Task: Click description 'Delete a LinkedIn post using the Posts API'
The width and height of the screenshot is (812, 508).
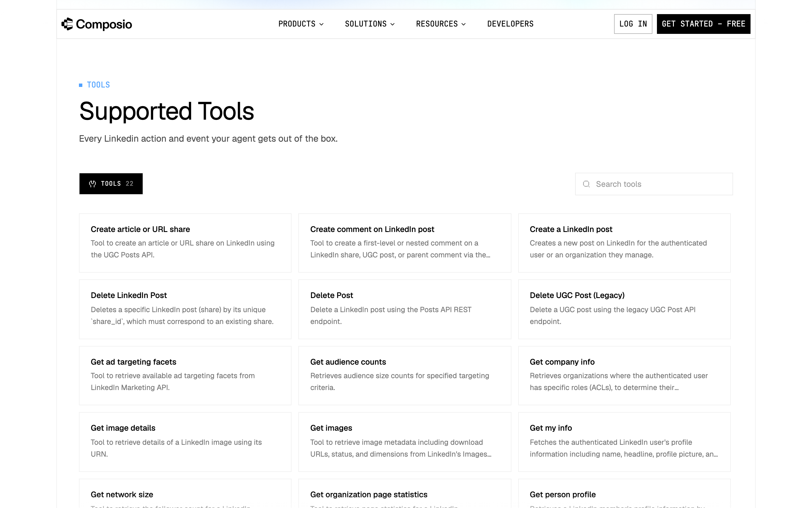Action: click(390, 315)
